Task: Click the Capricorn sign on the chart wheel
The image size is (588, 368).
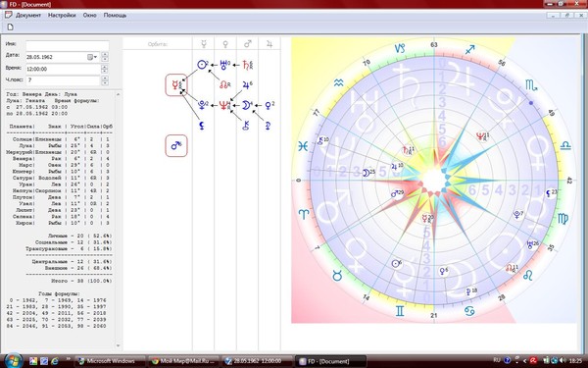Action: pos(400,48)
